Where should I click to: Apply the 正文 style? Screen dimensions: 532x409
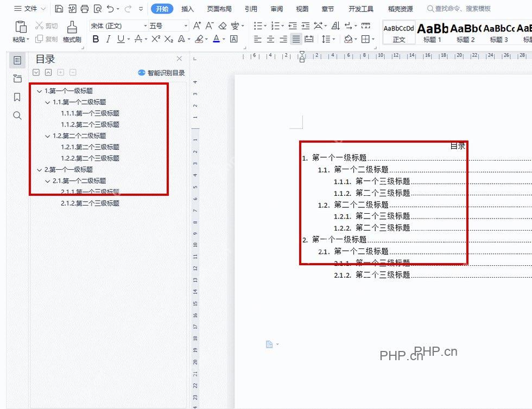[399, 33]
